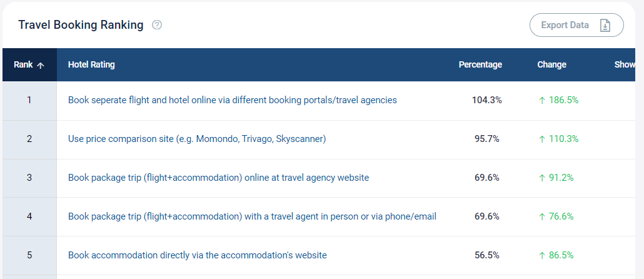The height and width of the screenshot is (279, 644).
Task: Open package trip online at travel agency link
Action: click(x=218, y=178)
